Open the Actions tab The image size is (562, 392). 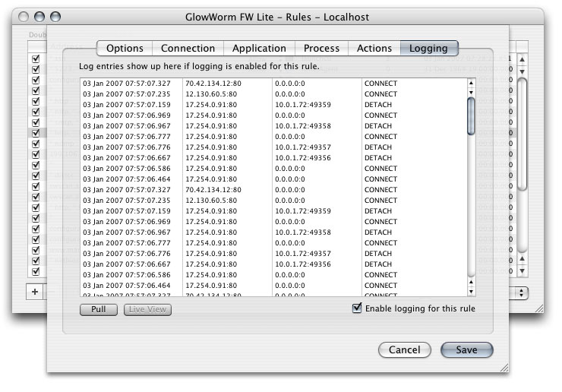(x=374, y=48)
